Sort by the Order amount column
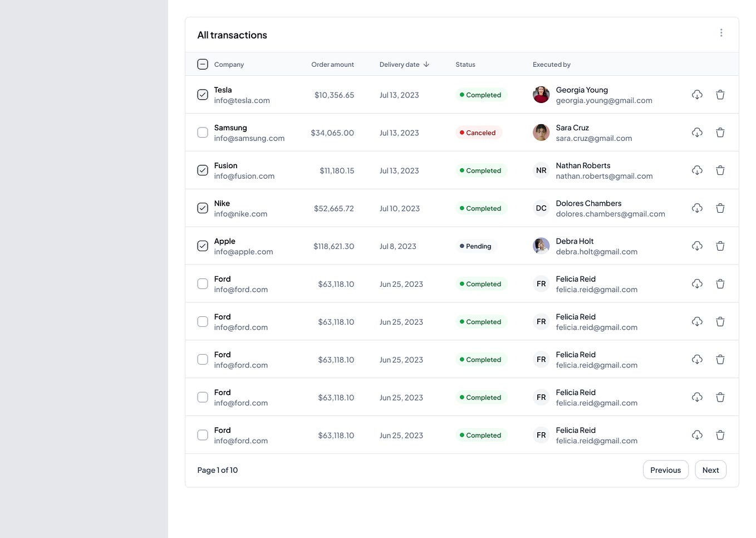This screenshot has width=756, height=538. tap(332, 64)
